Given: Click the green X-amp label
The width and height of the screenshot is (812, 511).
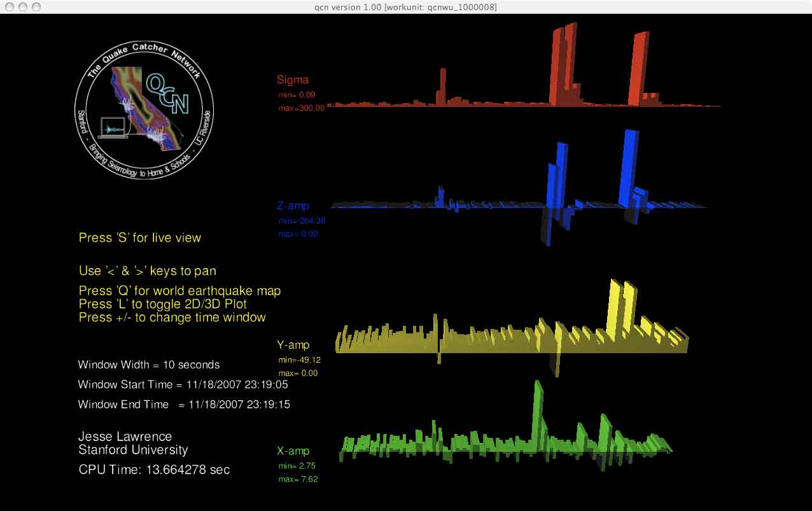Looking at the screenshot, I should 293,451.
